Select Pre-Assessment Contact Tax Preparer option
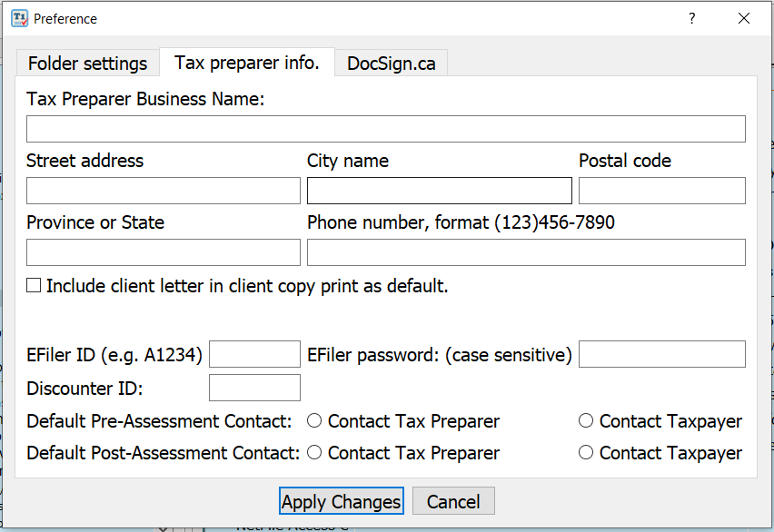This screenshot has width=774, height=532. (315, 421)
